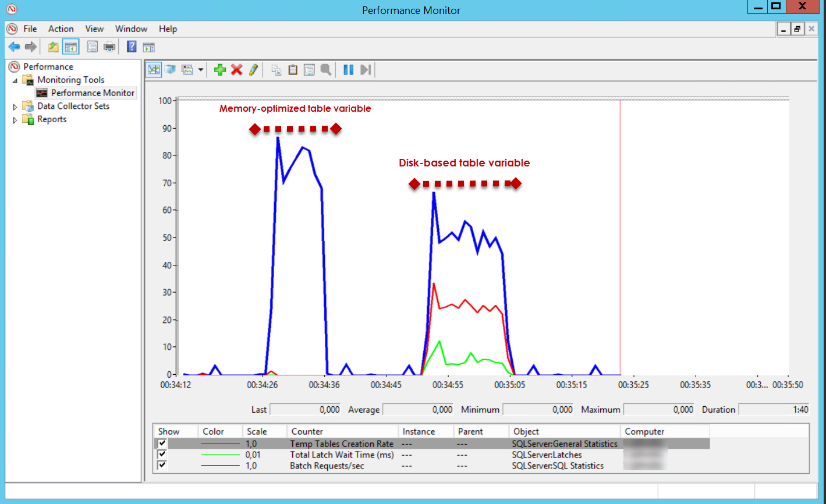The height and width of the screenshot is (504, 826).
Task: Click the Performance Monitor title bar icon
Action: pyautogui.click(x=11, y=9)
